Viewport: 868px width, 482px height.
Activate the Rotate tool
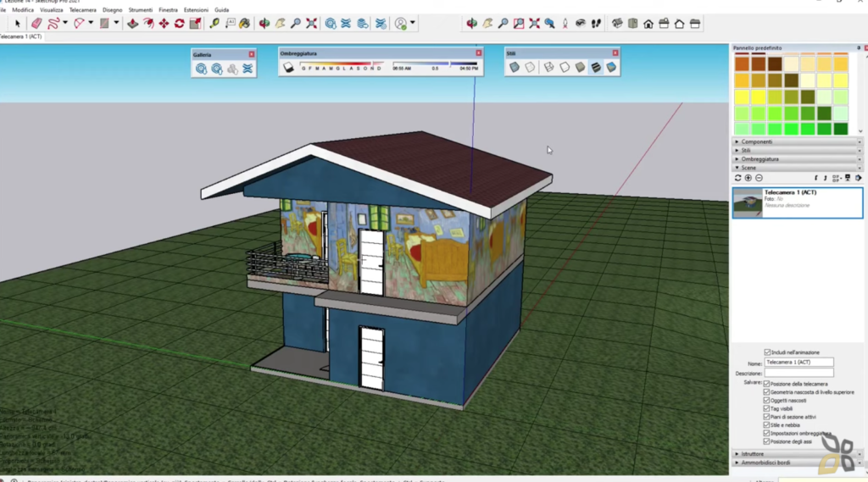[180, 23]
